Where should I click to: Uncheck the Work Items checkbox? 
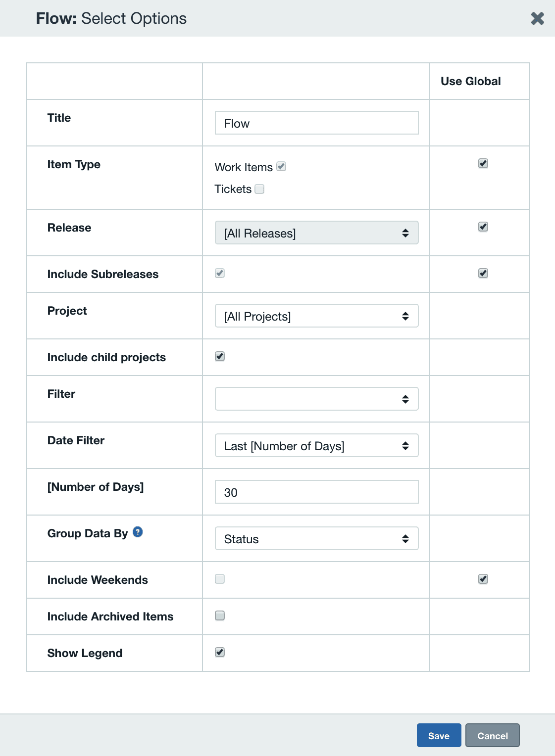point(281,167)
